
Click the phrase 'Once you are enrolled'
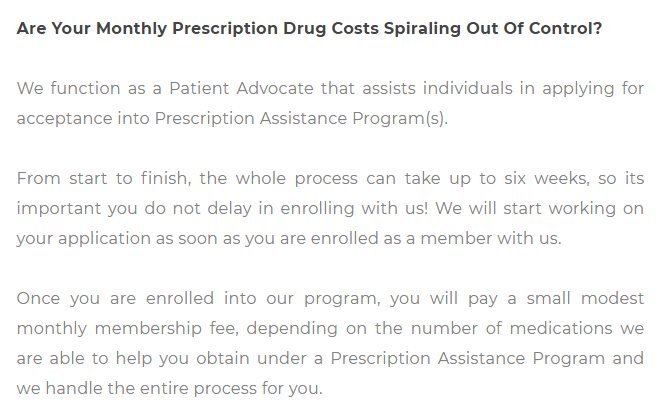tap(115, 298)
